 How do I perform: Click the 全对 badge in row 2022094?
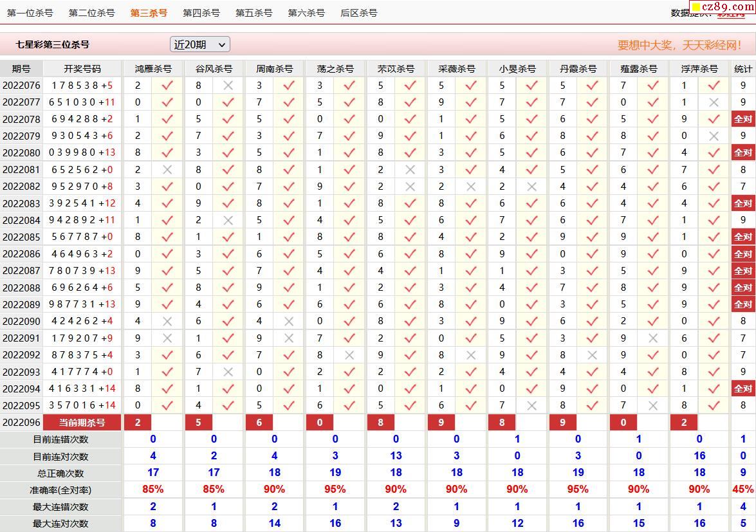[743, 389]
